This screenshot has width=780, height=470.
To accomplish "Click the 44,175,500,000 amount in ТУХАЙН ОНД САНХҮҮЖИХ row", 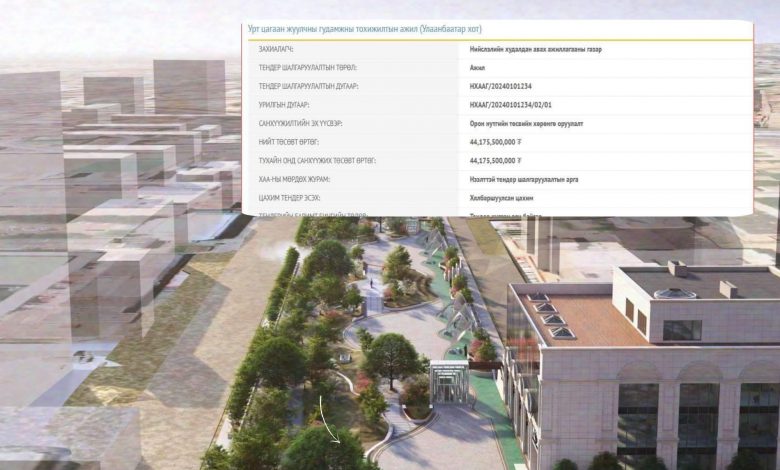I will [495, 161].
